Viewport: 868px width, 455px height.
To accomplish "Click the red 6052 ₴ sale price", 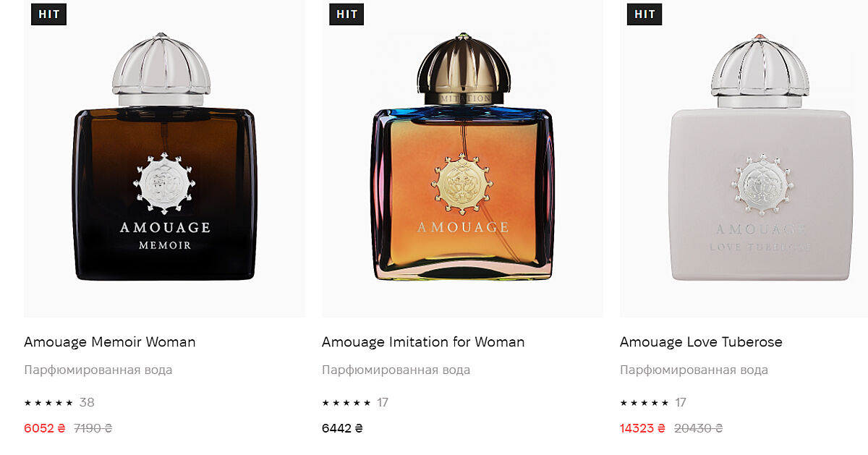I will (45, 428).
